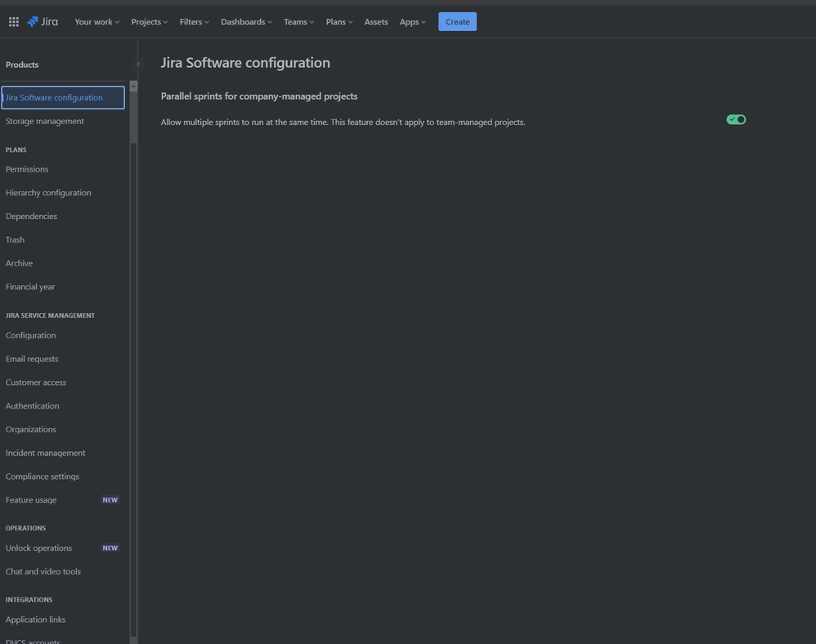This screenshot has width=816, height=644.
Task: Click NEW badge next to Feature usage
Action: point(110,500)
